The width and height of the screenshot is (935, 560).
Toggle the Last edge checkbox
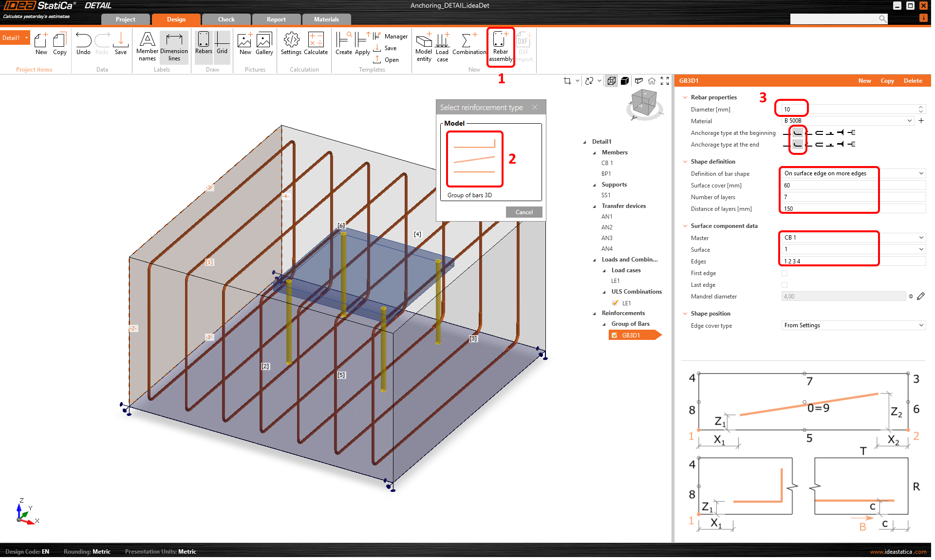point(785,285)
